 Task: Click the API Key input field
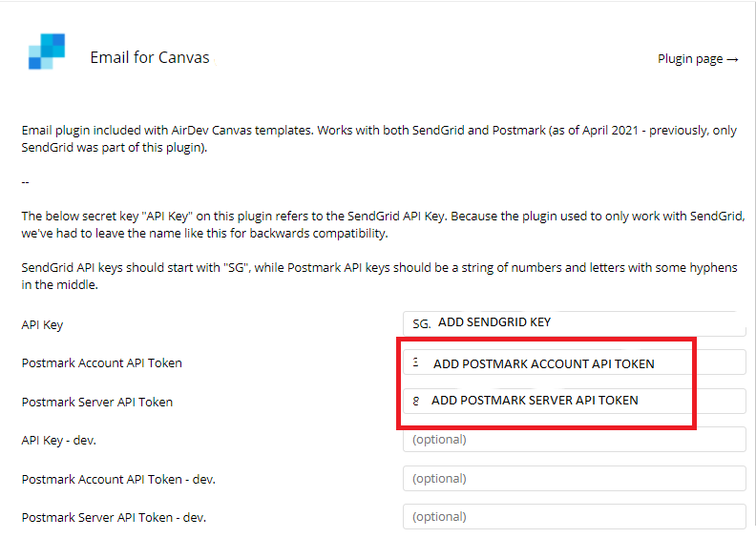tap(574, 323)
